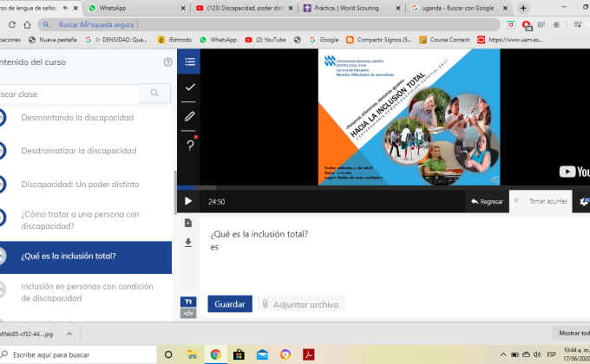
Task: Click the Windows taskbar search box
Action: (78, 354)
